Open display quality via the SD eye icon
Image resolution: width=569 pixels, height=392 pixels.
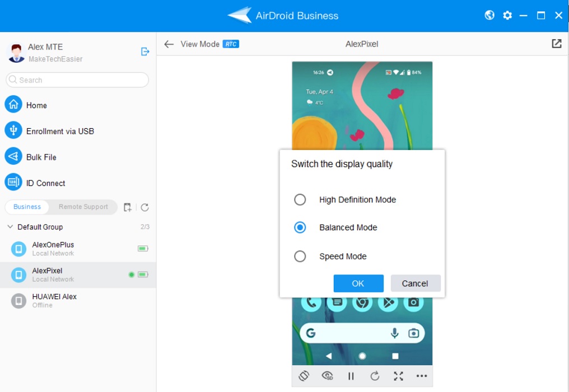[x=328, y=376]
